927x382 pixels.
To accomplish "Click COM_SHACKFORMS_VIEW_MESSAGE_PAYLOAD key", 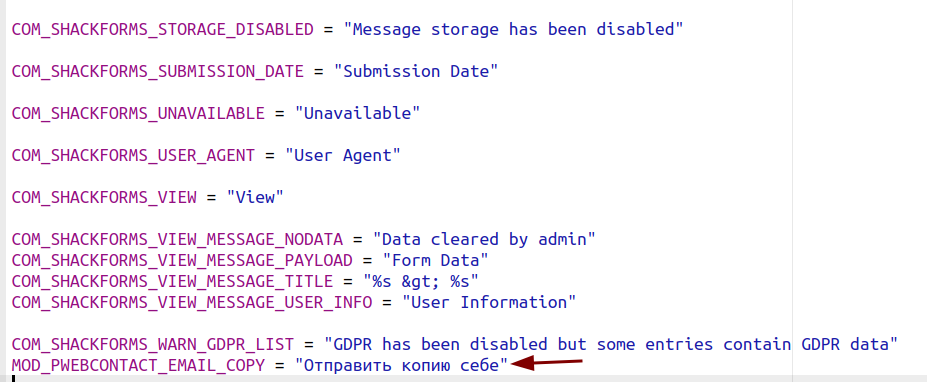I will point(182,261).
